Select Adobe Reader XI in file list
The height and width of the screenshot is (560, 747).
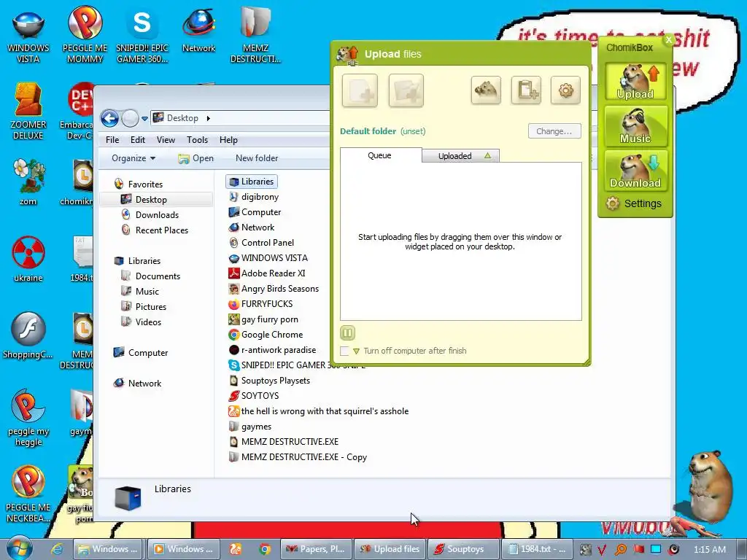[267, 273]
